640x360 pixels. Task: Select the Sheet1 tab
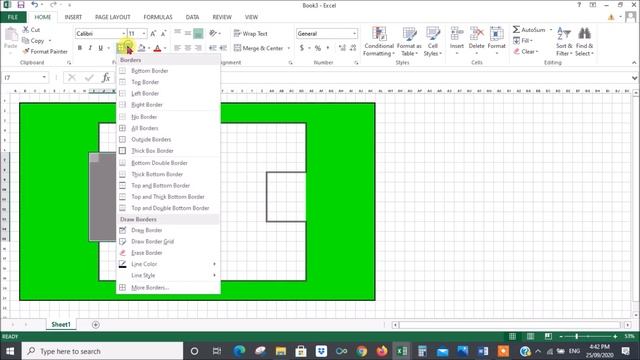(x=61, y=324)
